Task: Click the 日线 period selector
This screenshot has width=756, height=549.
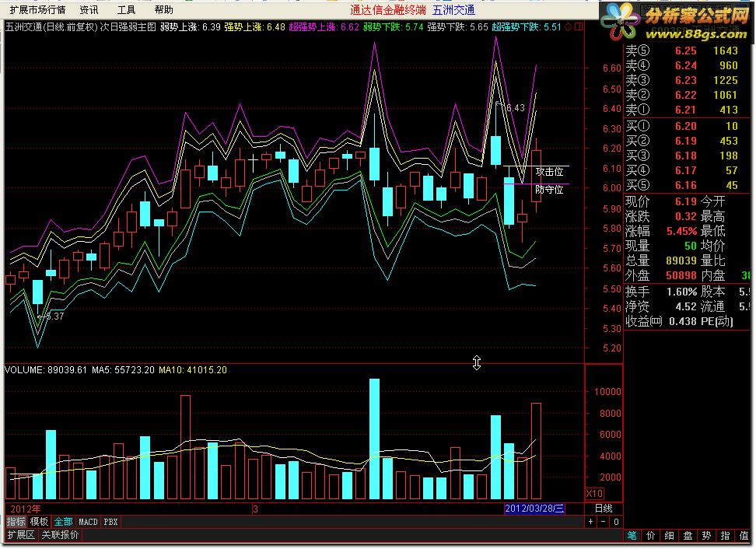Action: [604, 509]
